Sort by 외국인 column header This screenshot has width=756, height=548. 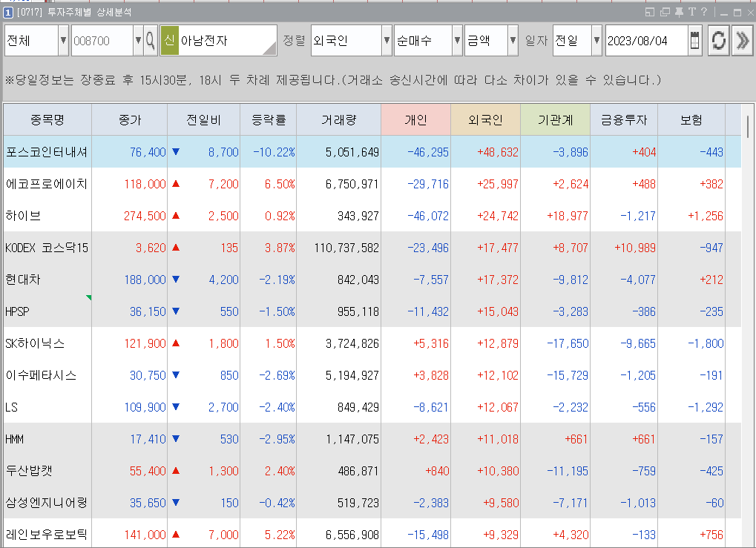485,119
